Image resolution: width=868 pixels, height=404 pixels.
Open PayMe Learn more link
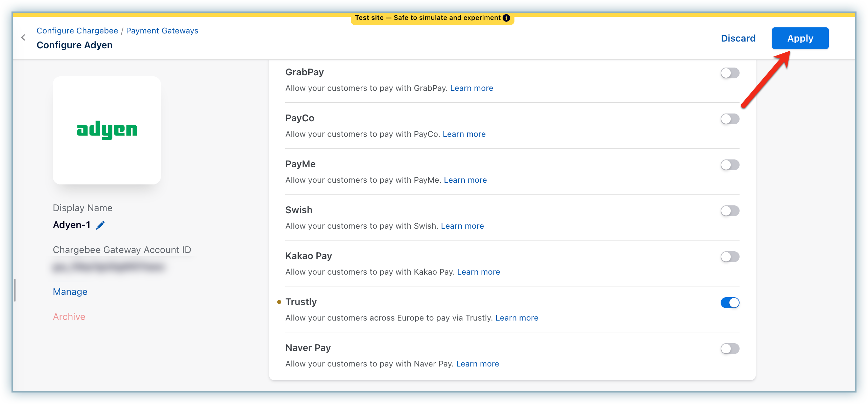coord(465,180)
